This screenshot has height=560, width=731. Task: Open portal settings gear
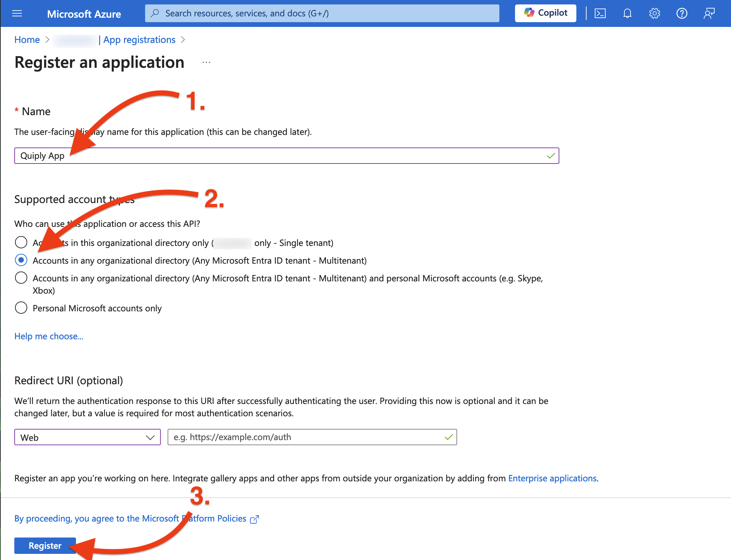(654, 14)
